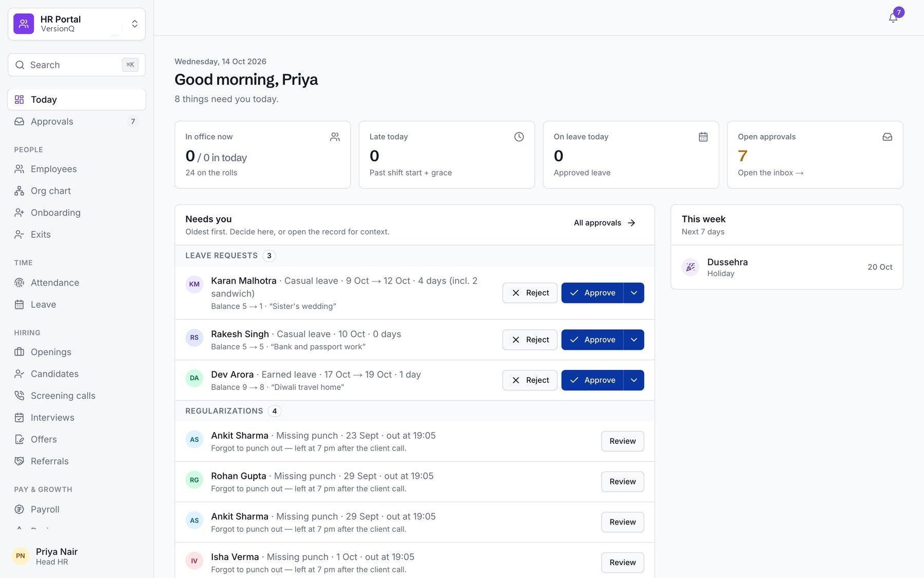The image size is (924, 578).
Task: Click the people icon on In office now card
Action: point(335,137)
